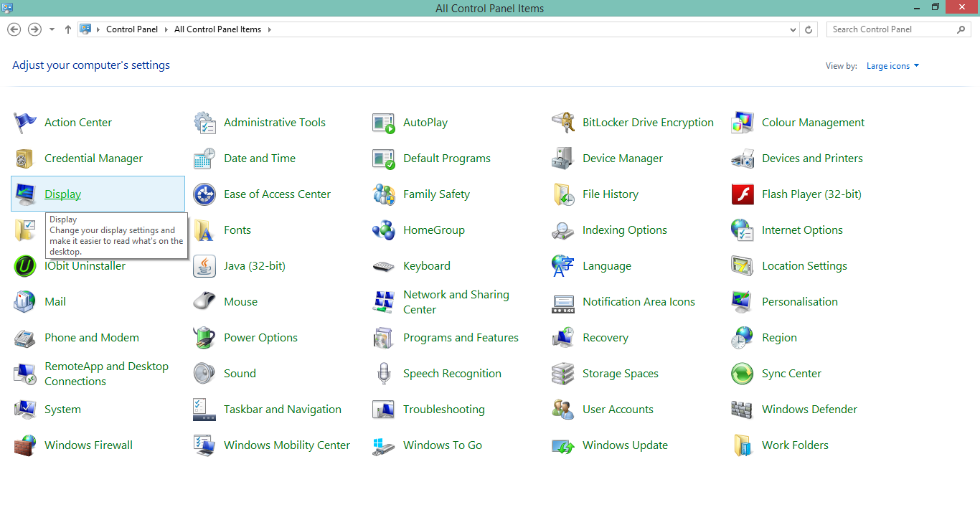Click the AutoPlay icon

coord(384,123)
